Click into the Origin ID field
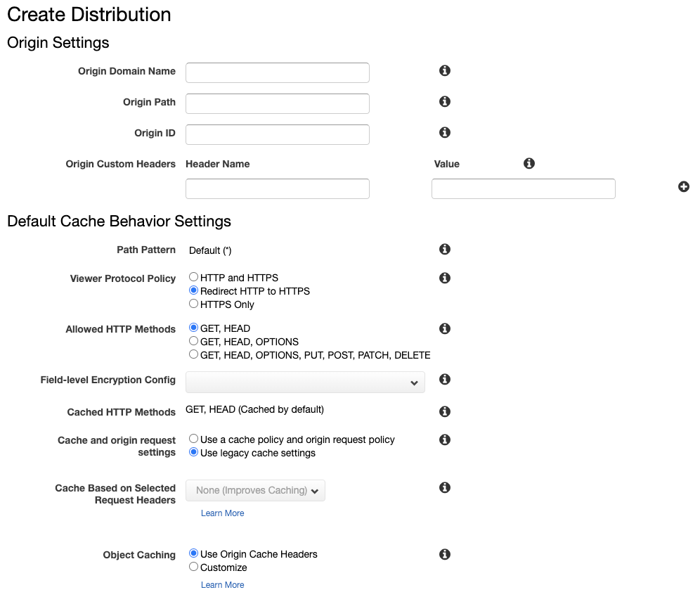 (277, 134)
